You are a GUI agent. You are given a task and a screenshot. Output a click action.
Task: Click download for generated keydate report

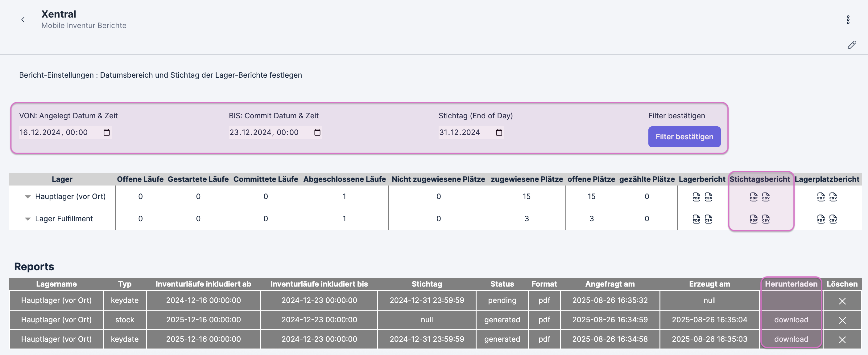[x=791, y=339]
